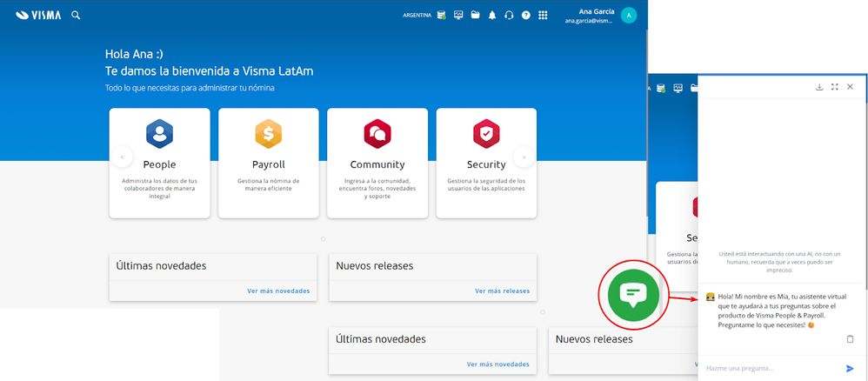Expand the chat panel to fullscreen
The image size is (868, 381).
click(x=835, y=87)
